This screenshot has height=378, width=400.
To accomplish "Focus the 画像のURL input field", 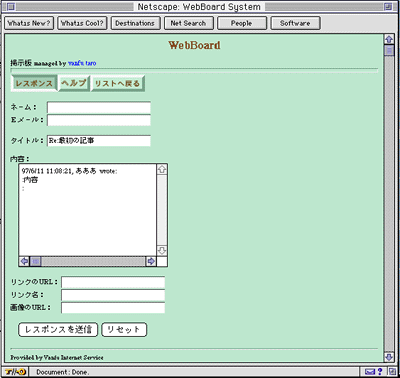I will tap(113, 308).
